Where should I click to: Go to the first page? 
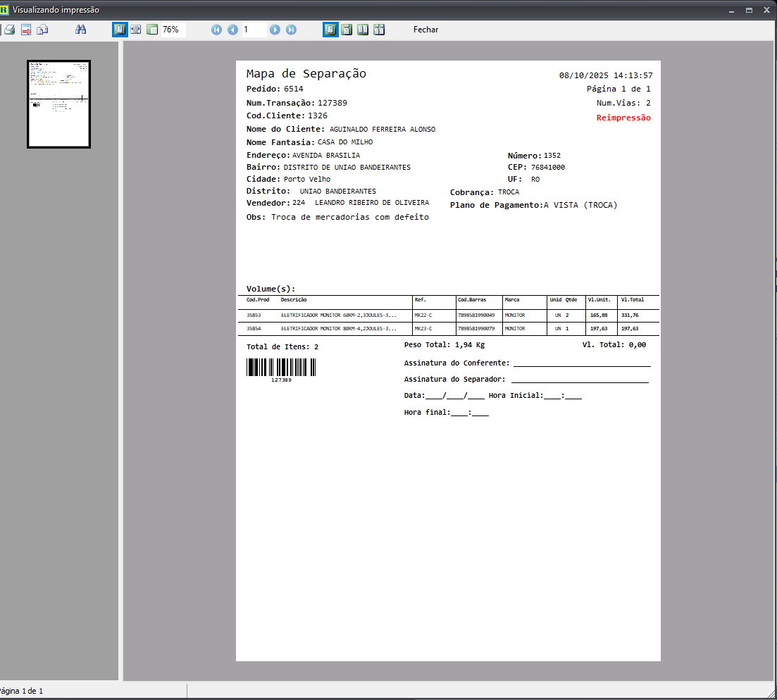pyautogui.click(x=216, y=30)
